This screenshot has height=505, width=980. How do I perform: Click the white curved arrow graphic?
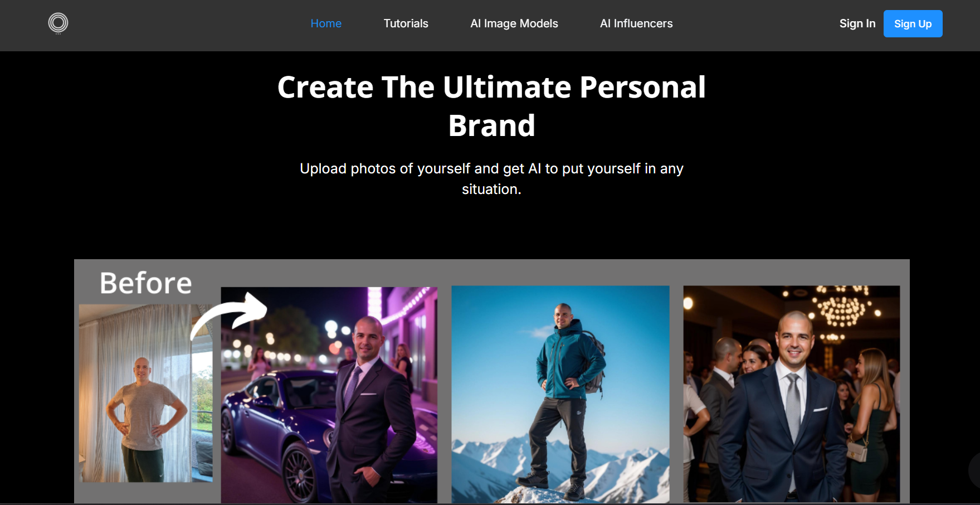(x=229, y=315)
